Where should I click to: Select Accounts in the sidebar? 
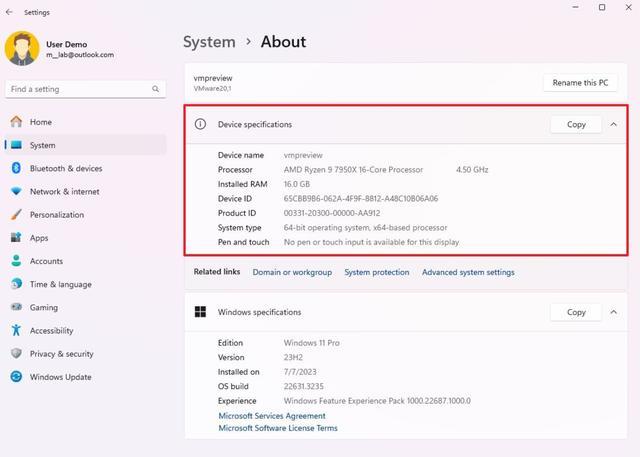(x=85, y=261)
